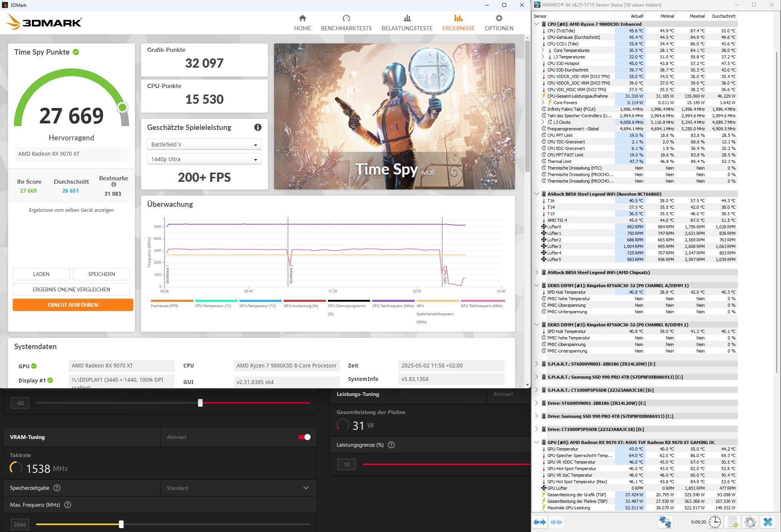Switch to the BENCHMARKTESTS tab
This screenshot has width=781, height=532.
coord(346,23)
